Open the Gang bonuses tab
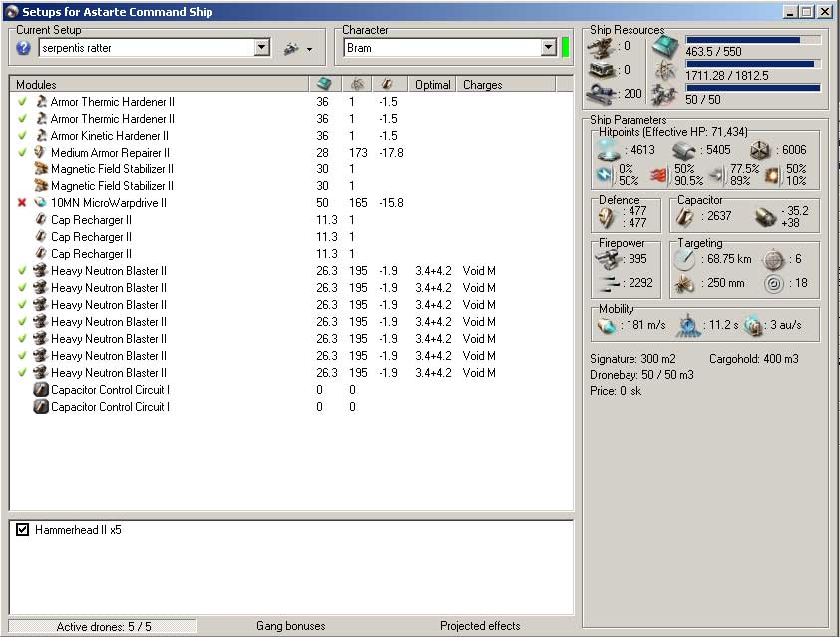This screenshot has width=840, height=637. click(x=291, y=626)
